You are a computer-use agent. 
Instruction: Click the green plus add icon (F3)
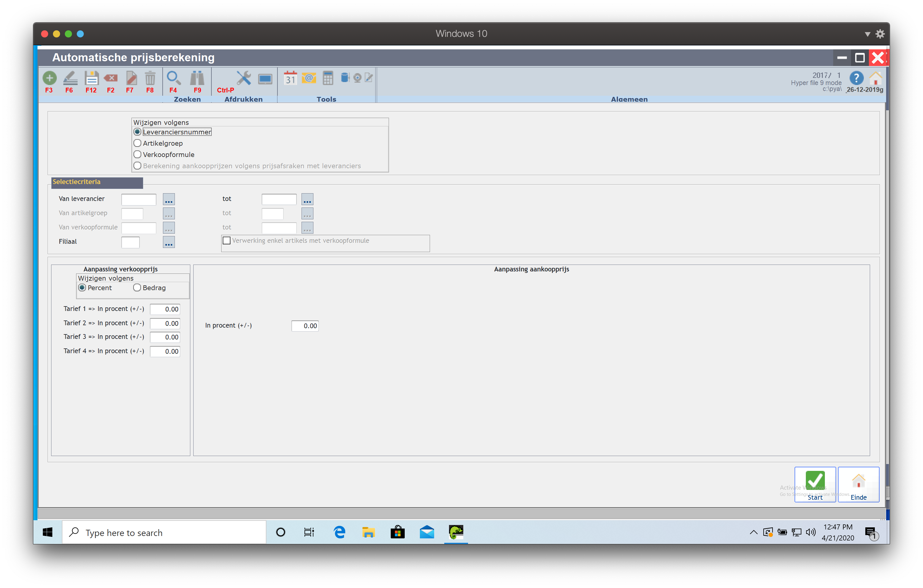49,78
